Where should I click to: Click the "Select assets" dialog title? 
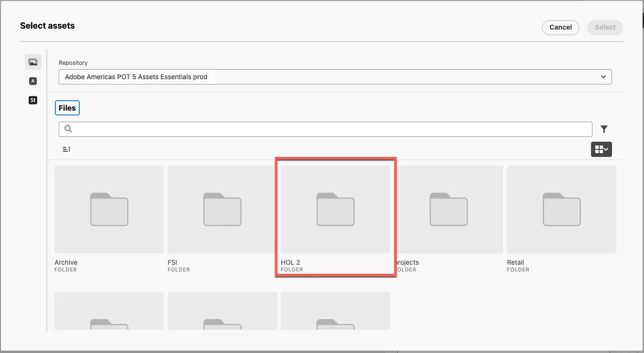47,26
